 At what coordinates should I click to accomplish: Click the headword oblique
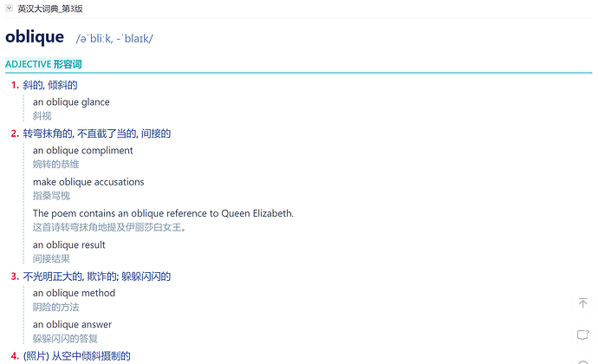35,36
